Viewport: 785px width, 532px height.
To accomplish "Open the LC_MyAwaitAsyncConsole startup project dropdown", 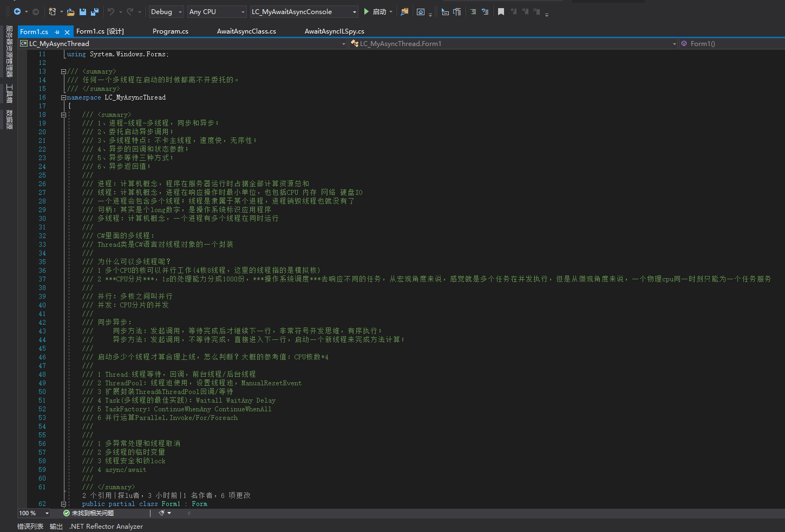I will coord(304,11).
